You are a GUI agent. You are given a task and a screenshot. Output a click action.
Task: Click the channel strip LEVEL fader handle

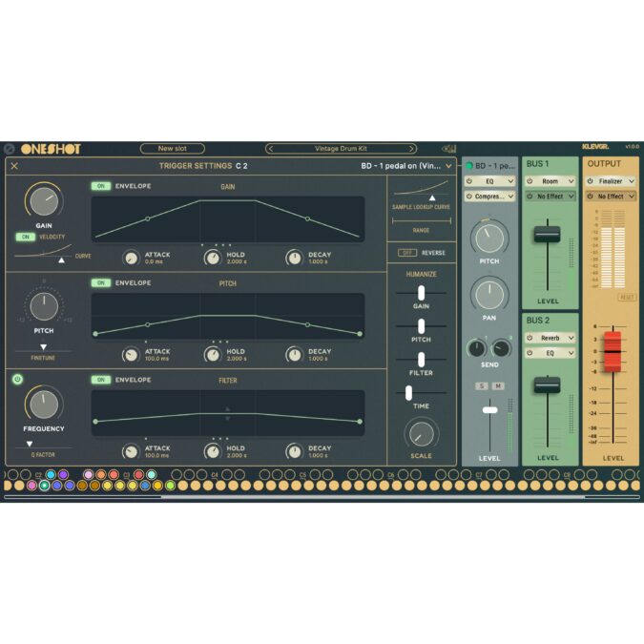click(x=490, y=410)
